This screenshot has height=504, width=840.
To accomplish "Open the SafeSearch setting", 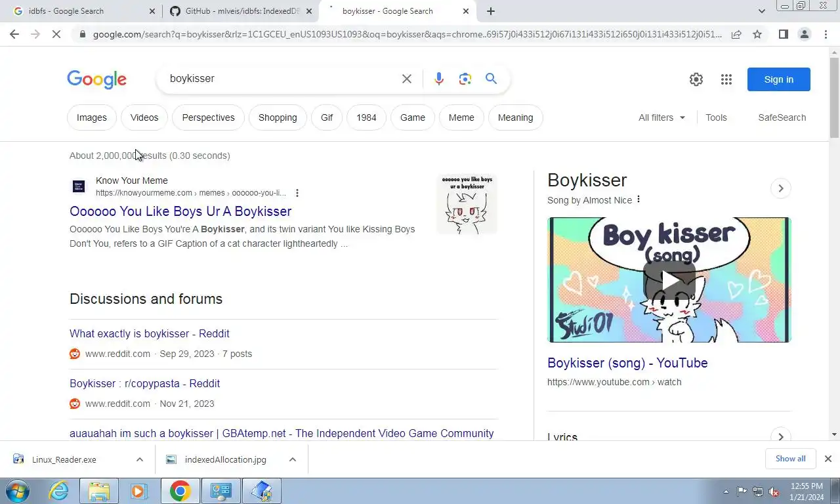I will tap(782, 117).
